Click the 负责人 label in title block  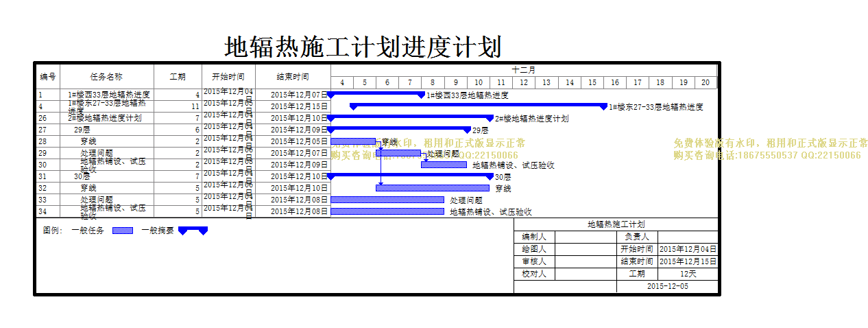pyautogui.click(x=637, y=236)
